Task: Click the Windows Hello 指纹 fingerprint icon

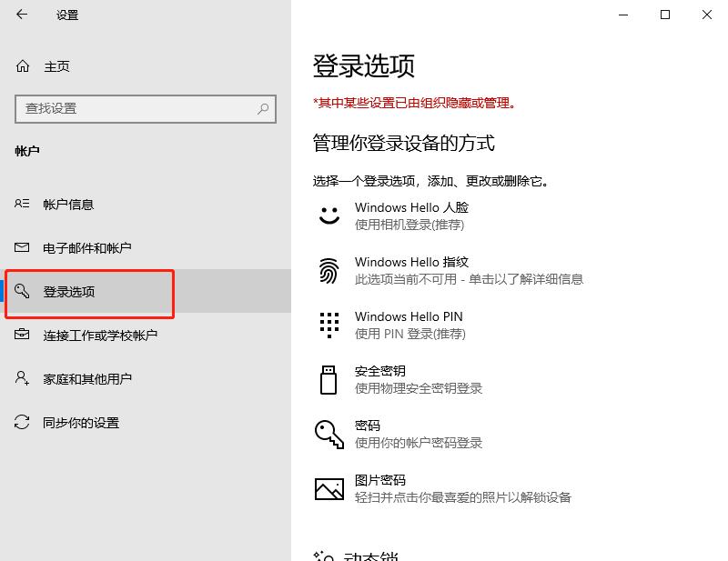Action: pyautogui.click(x=329, y=270)
